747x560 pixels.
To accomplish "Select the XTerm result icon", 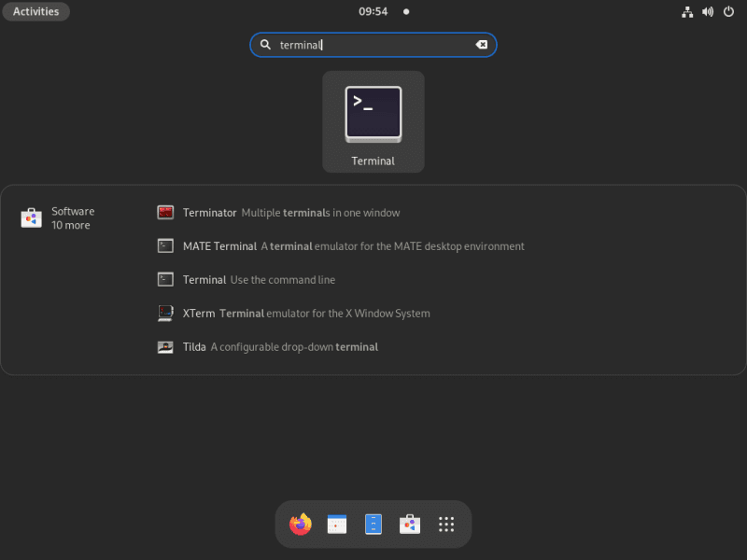I will (165, 314).
